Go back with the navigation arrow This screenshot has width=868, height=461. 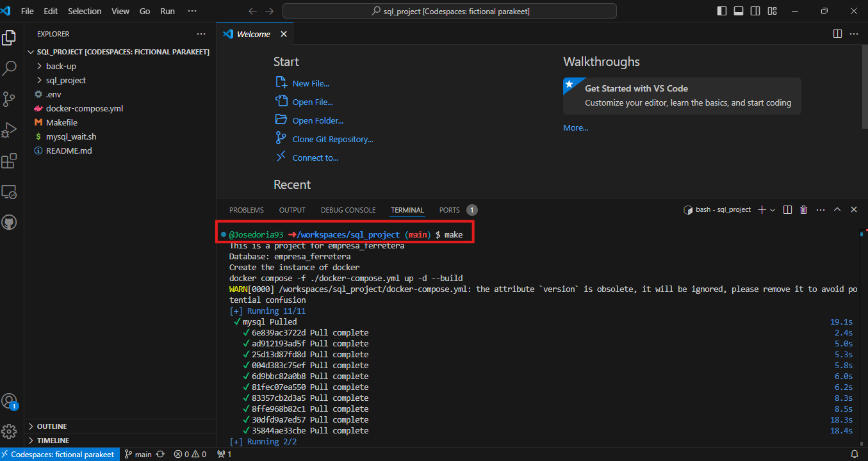tap(252, 11)
